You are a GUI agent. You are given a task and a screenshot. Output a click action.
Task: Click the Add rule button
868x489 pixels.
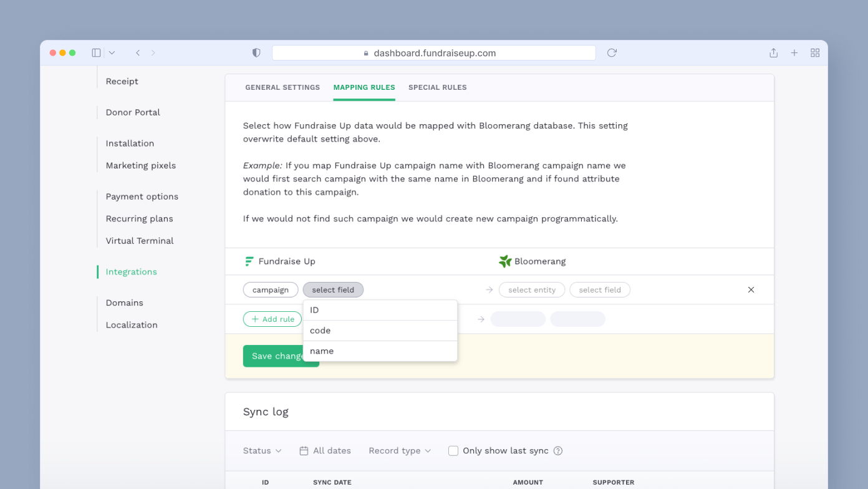click(272, 319)
